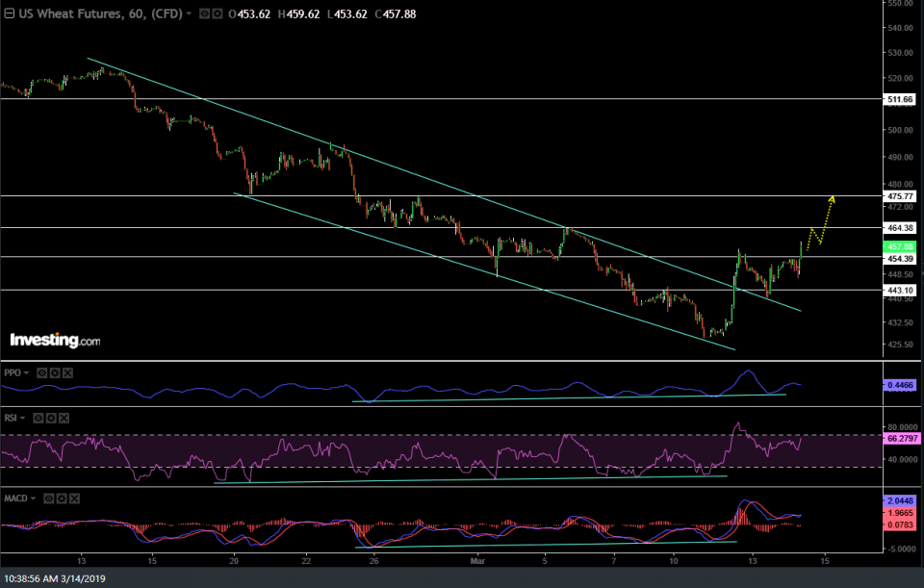Hide the PPO indicator via eye icon
The image size is (924, 588).
tap(42, 372)
